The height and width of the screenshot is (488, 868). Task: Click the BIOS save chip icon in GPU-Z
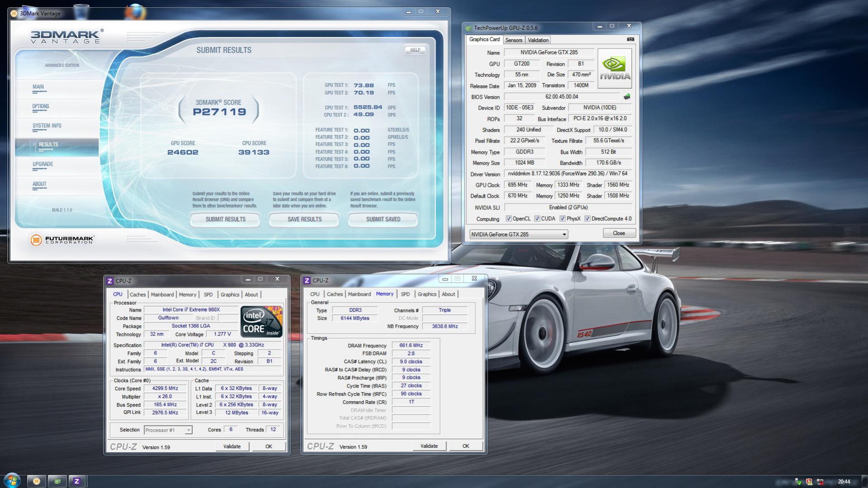click(x=627, y=96)
